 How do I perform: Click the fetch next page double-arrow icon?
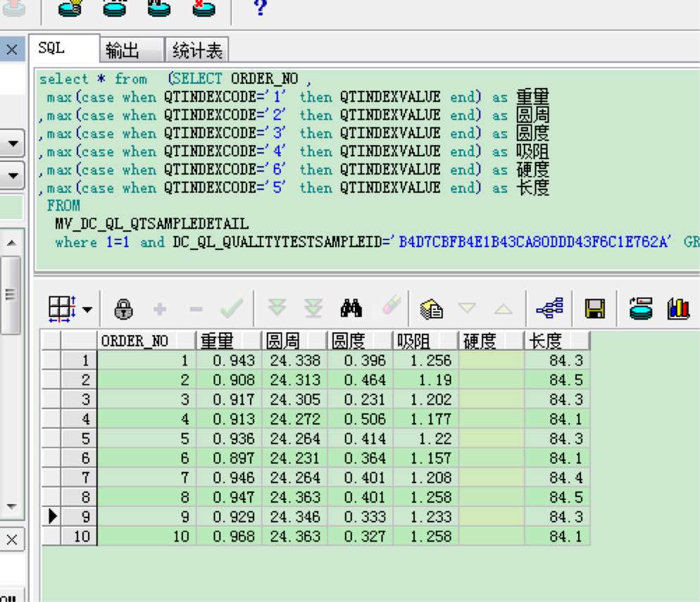pos(277,308)
